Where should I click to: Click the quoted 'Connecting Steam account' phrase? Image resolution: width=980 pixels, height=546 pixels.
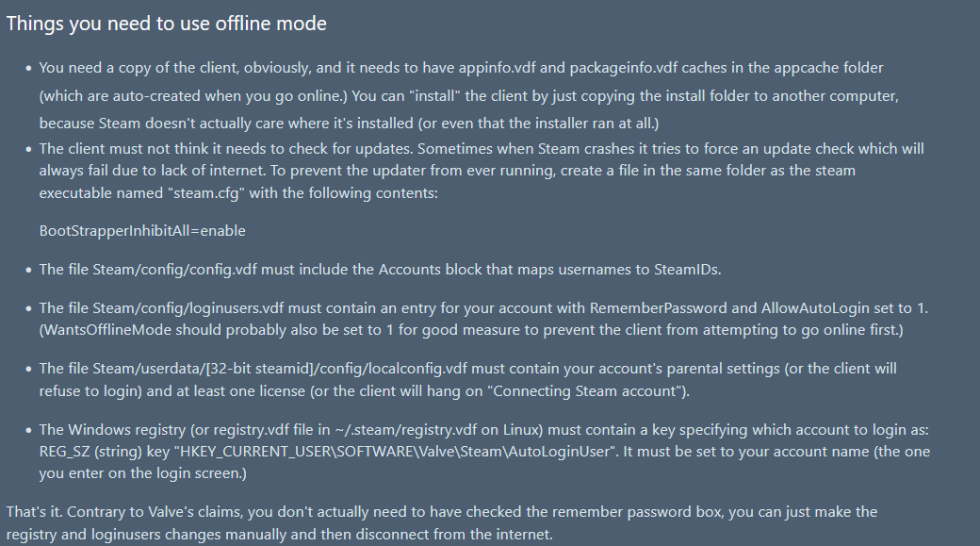coord(586,391)
